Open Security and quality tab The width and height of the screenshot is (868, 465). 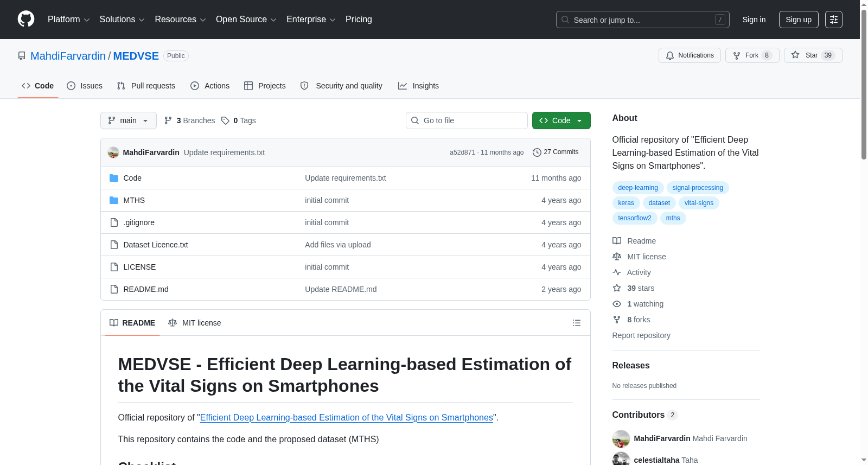[x=341, y=86]
